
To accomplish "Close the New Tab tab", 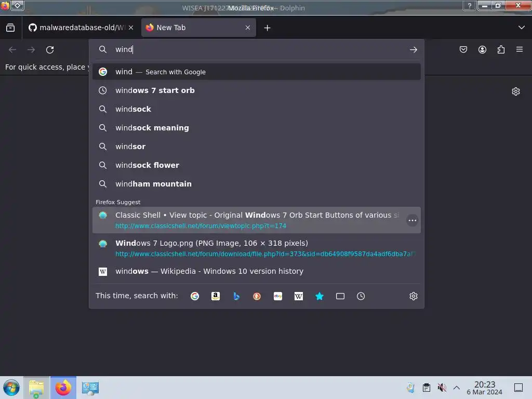I will click(248, 28).
